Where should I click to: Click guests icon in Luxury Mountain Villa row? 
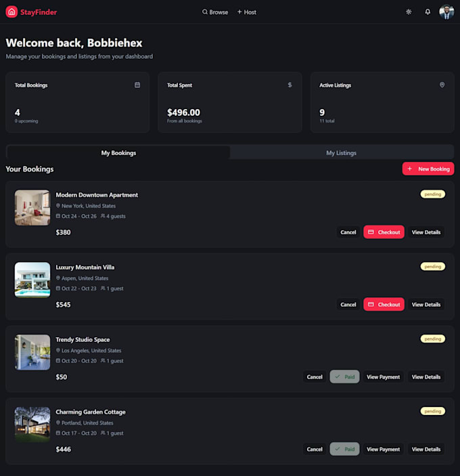[103, 288]
